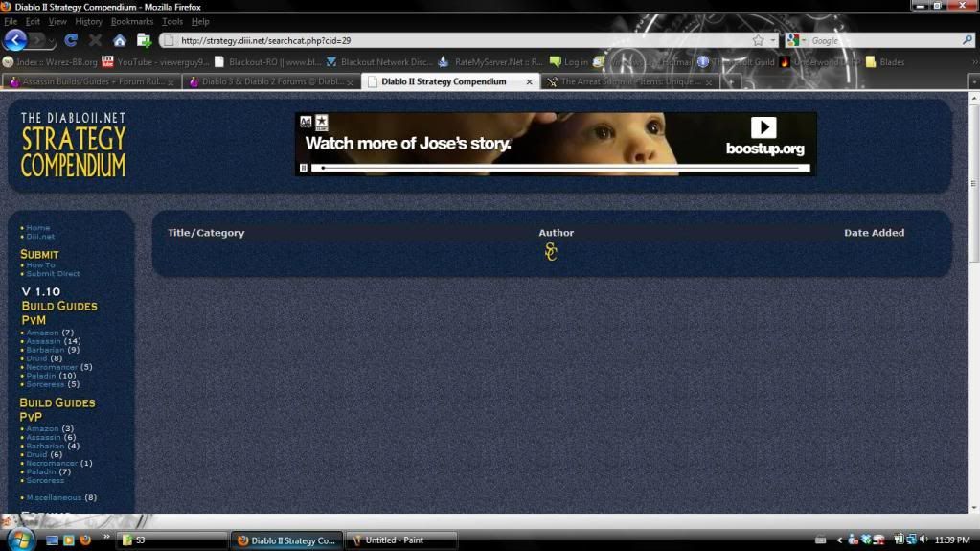This screenshot has width=980, height=551.
Task: Expand the recent pages history dropdown arrow
Action: tap(52, 42)
